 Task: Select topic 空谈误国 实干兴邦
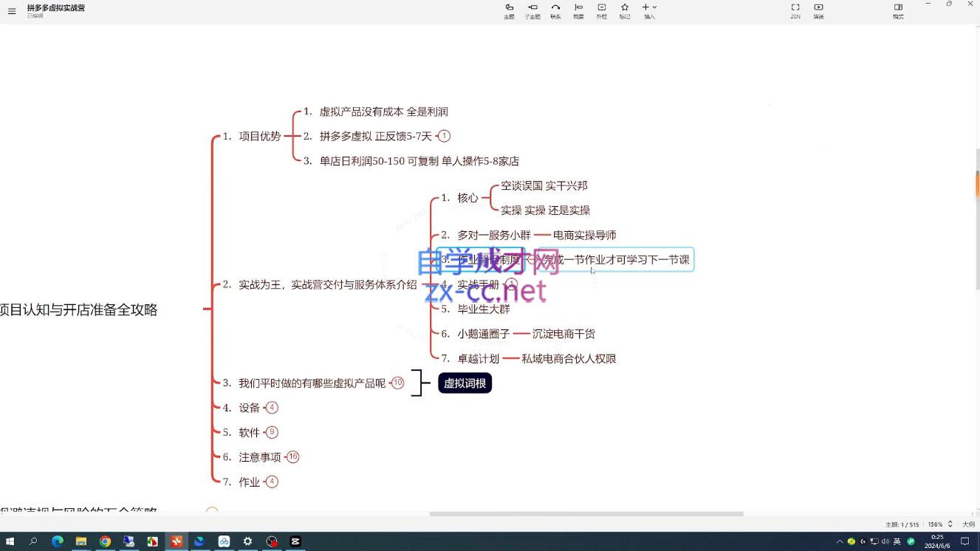pyautogui.click(x=544, y=185)
